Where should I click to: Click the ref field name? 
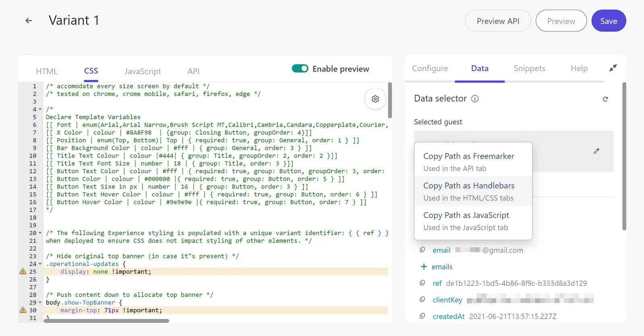click(437, 283)
